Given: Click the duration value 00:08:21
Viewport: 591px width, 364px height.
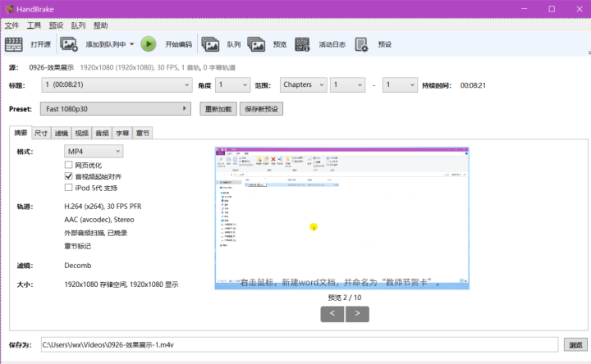Looking at the screenshot, I should click(473, 85).
